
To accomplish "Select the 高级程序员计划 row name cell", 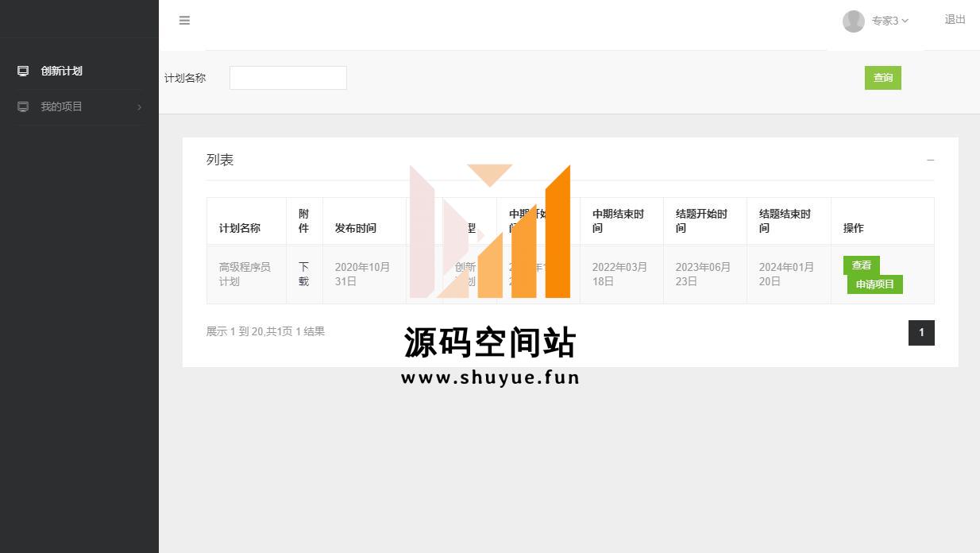I will (245, 274).
